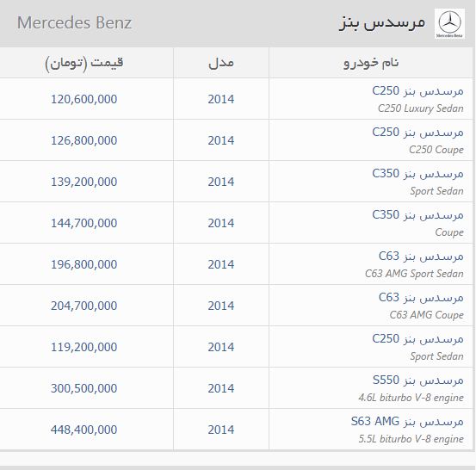Viewport: 476px width, 470px height.
Task: Click the 2014 model cell for S550
Action: tap(221, 388)
